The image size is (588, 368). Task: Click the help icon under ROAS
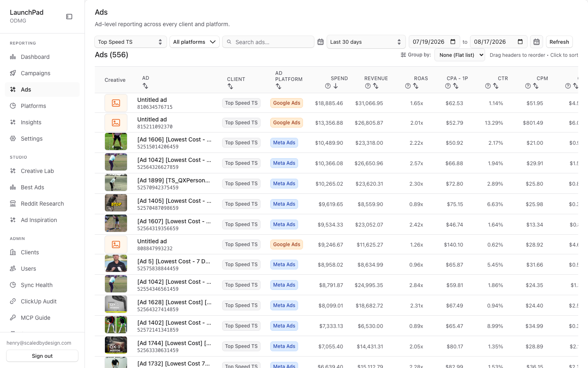click(x=408, y=86)
